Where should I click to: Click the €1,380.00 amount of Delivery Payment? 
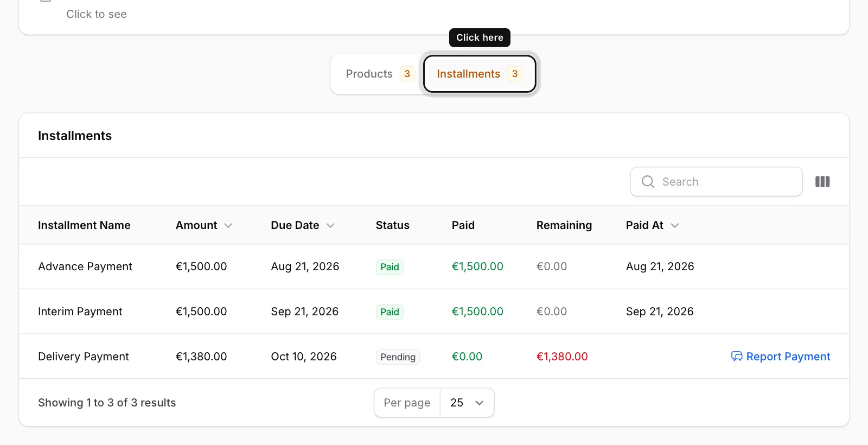click(201, 357)
